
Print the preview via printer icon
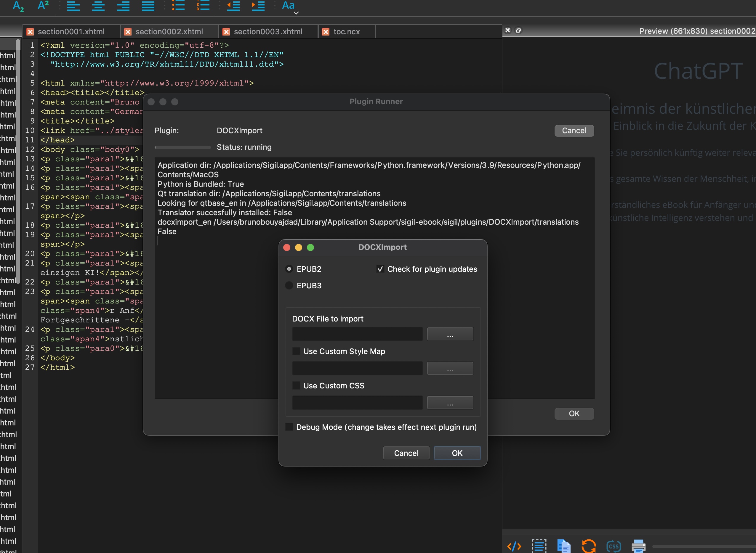coord(638,546)
